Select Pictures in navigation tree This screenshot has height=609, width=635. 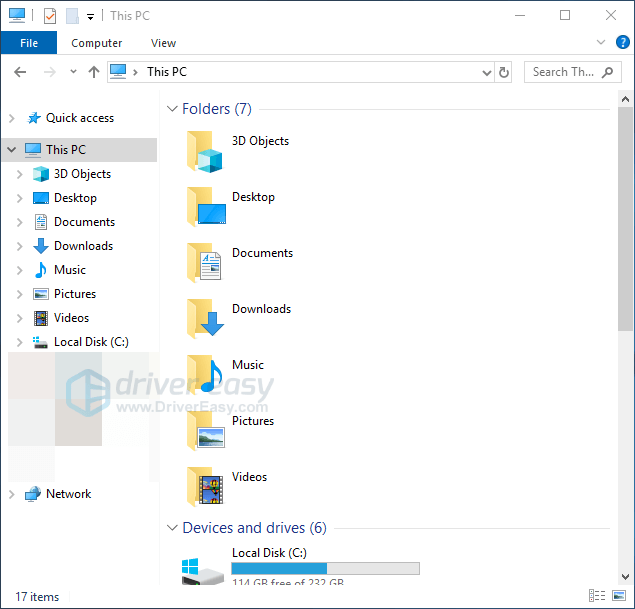tap(75, 294)
